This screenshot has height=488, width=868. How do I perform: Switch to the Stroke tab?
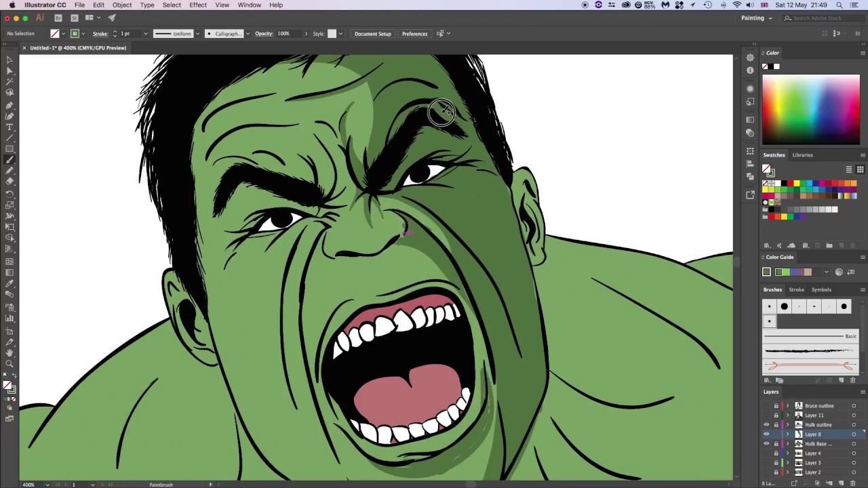click(796, 289)
